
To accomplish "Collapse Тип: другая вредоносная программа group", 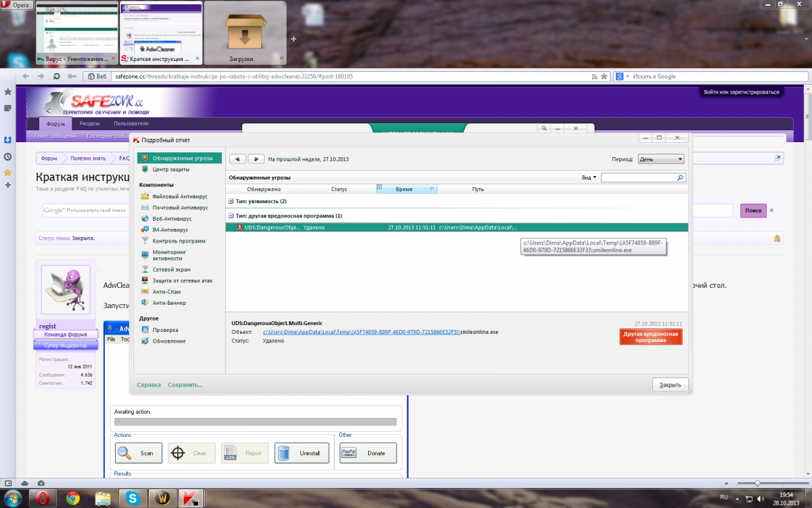I will [x=231, y=216].
